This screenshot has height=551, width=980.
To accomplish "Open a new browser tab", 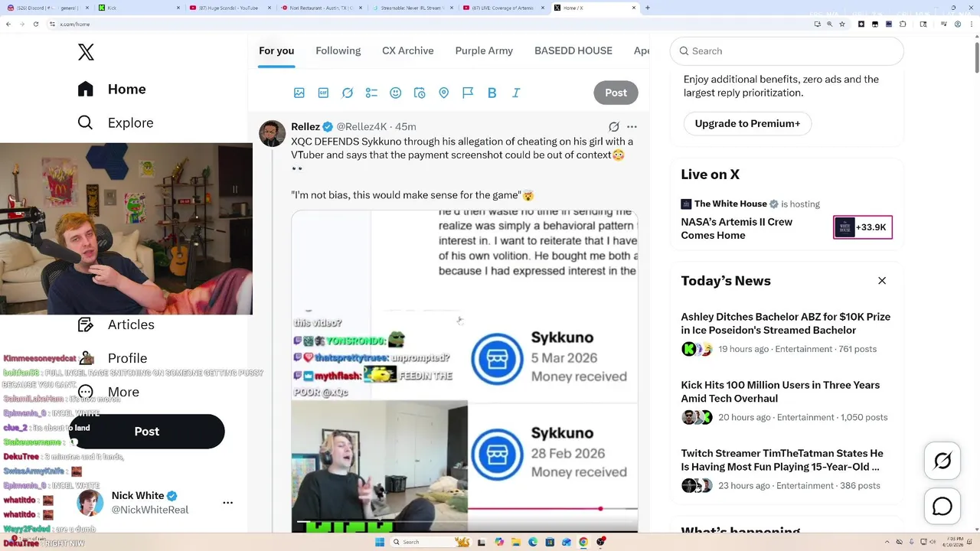I will pyautogui.click(x=648, y=8).
